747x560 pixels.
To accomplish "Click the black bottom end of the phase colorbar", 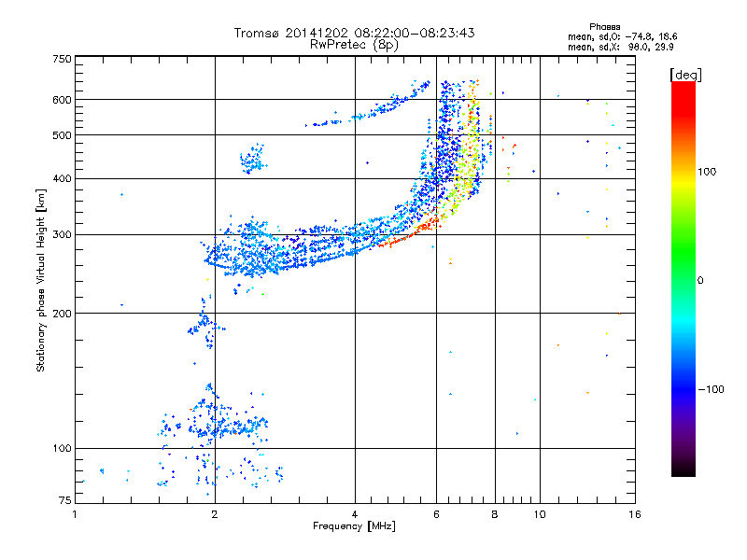I will [x=684, y=471].
